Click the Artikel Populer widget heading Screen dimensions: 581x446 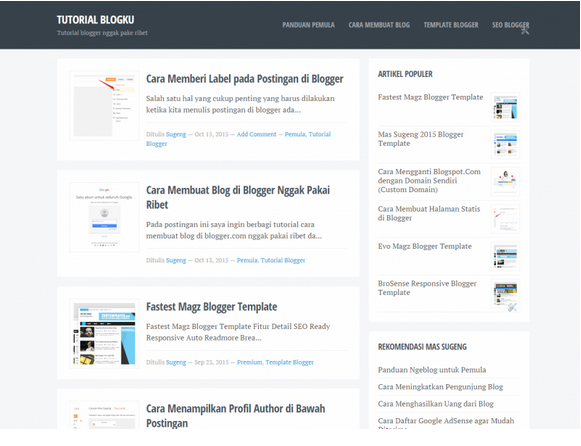[x=405, y=74]
